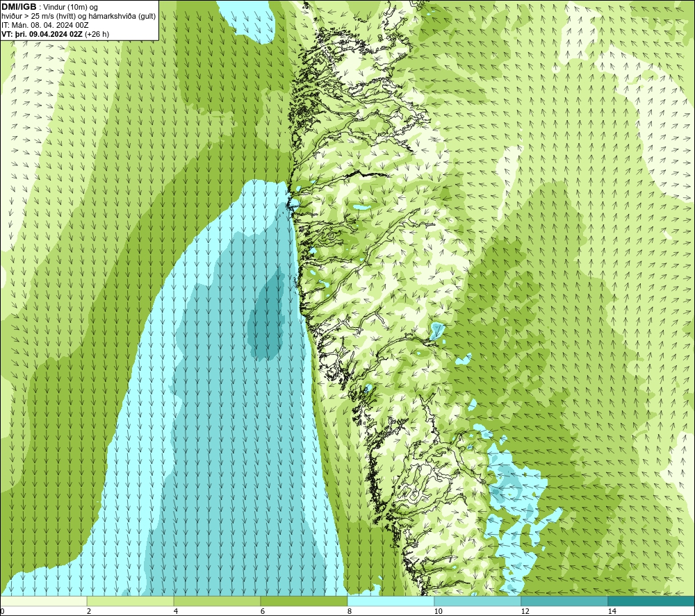Click the DMI/IGB title text
Viewport: 695px width, 616px height.
click(x=19, y=7)
